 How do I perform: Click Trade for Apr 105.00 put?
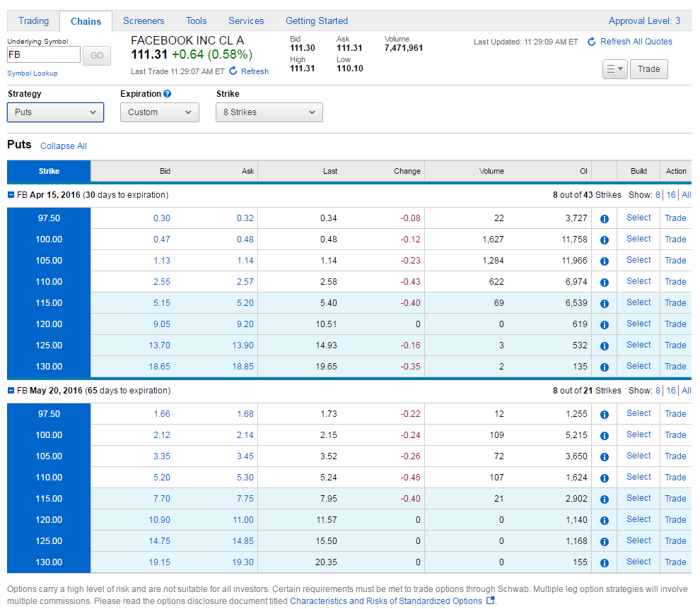point(675,261)
